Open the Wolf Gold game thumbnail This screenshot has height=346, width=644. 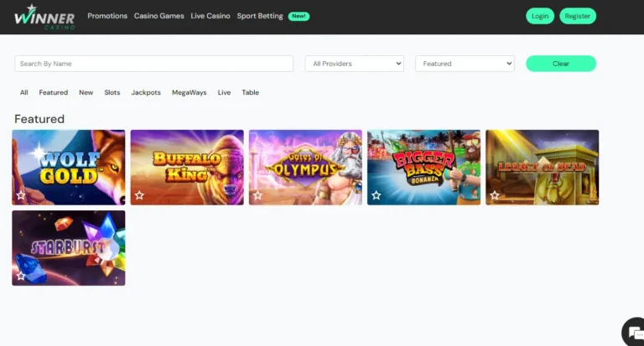[69, 163]
